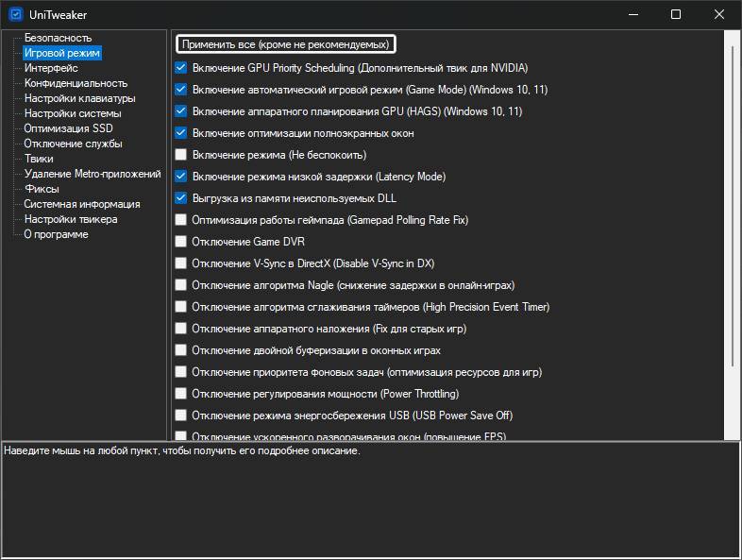Select Удаление Metro-приложений item
The height and width of the screenshot is (560, 742).
(93, 174)
